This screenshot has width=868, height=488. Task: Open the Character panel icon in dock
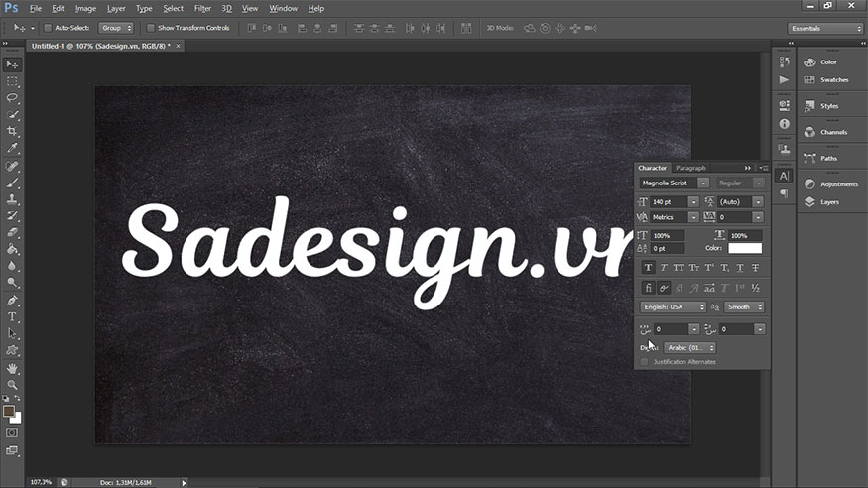[x=784, y=176]
